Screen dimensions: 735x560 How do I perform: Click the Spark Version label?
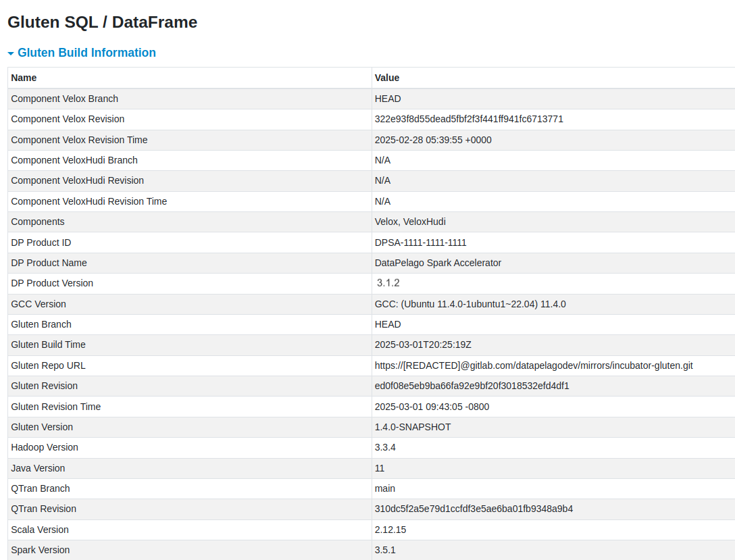point(41,550)
